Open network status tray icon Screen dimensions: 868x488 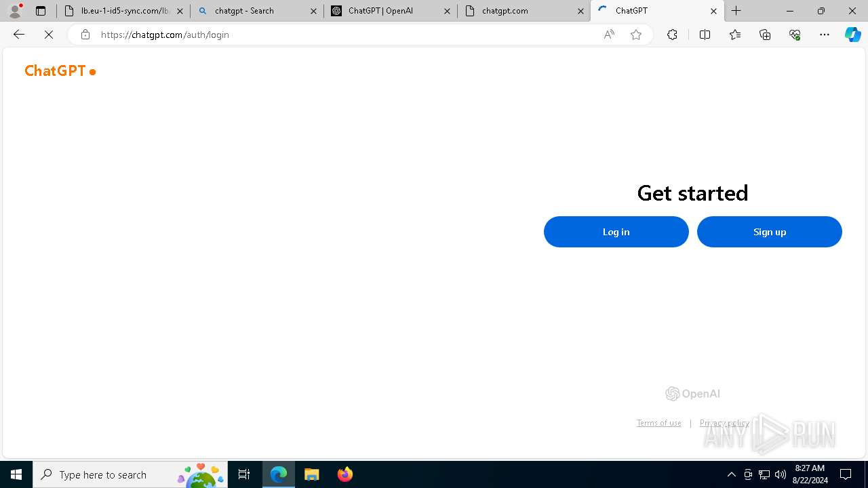pyautogui.click(x=764, y=474)
